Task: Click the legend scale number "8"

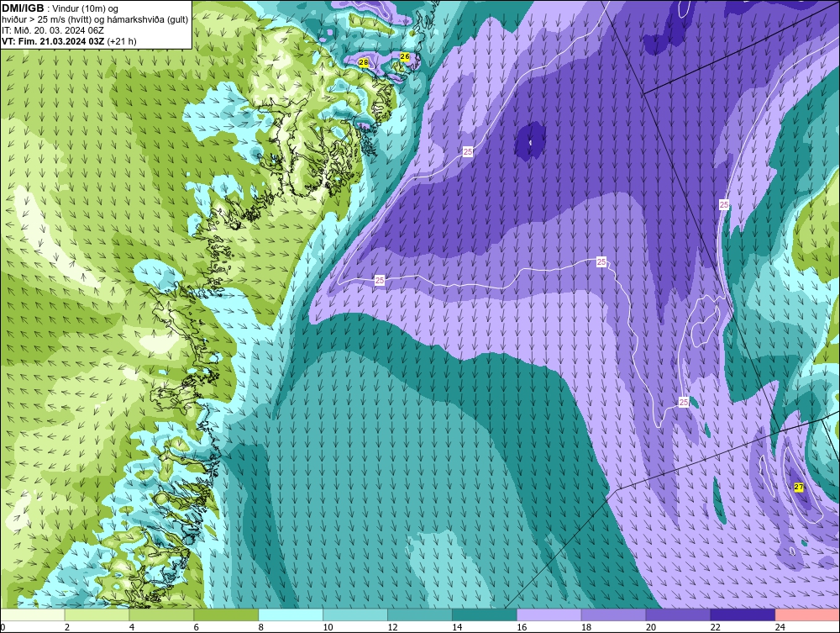Action: coord(261,627)
